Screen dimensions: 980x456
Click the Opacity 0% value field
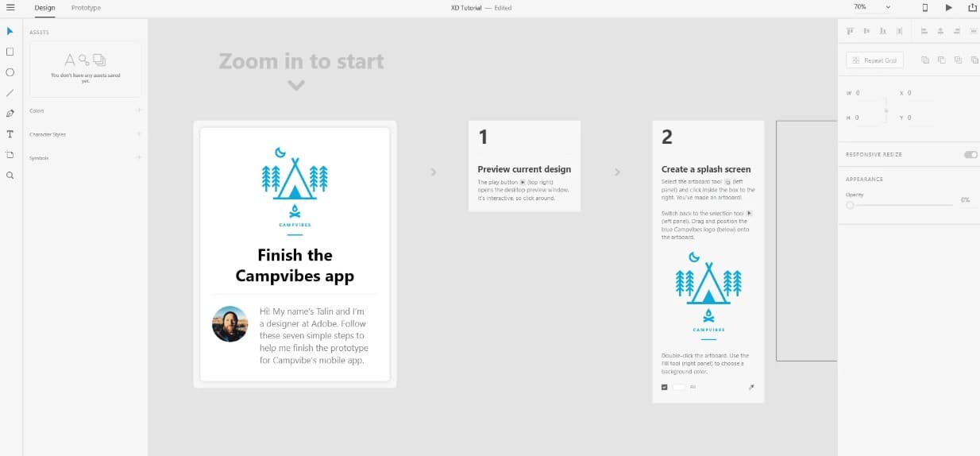[x=965, y=199]
